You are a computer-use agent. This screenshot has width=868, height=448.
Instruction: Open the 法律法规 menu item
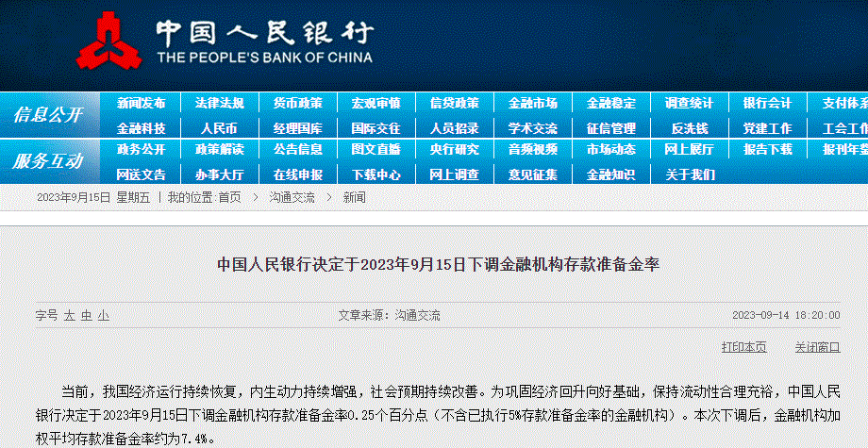pos(219,104)
